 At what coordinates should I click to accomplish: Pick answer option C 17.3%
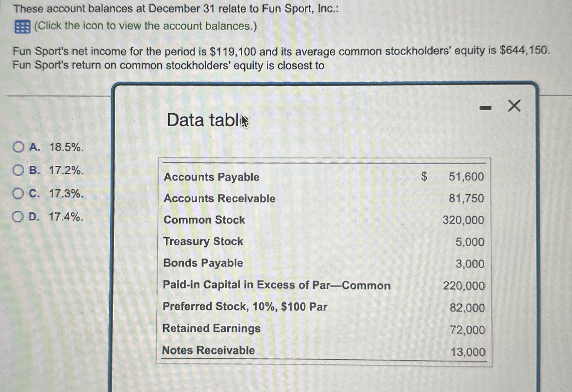[18, 193]
